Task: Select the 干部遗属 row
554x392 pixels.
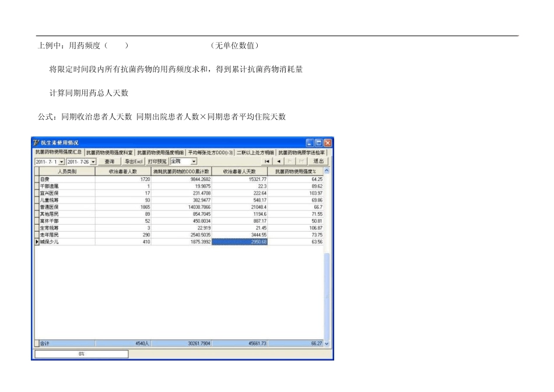Action: (x=179, y=186)
